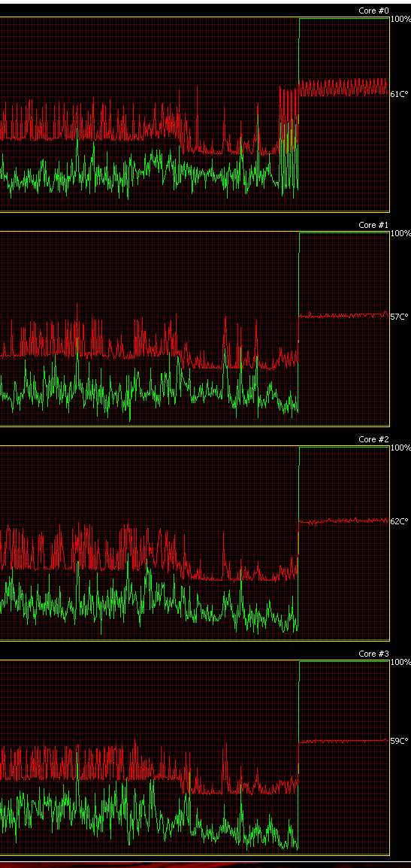Click inside the Core #1 usage graph
This screenshot has height=868, width=411.
(195, 329)
